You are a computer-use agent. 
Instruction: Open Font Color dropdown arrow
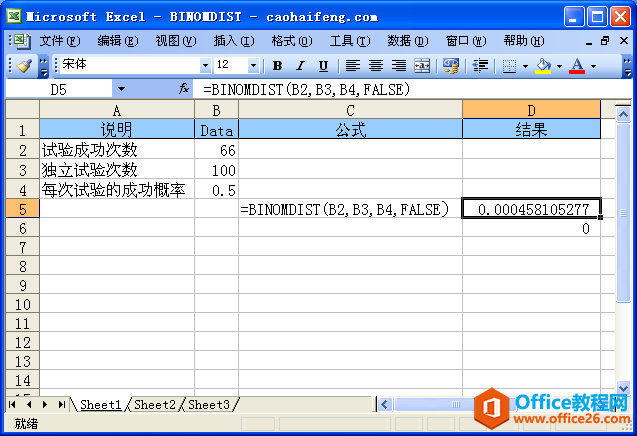pos(593,66)
